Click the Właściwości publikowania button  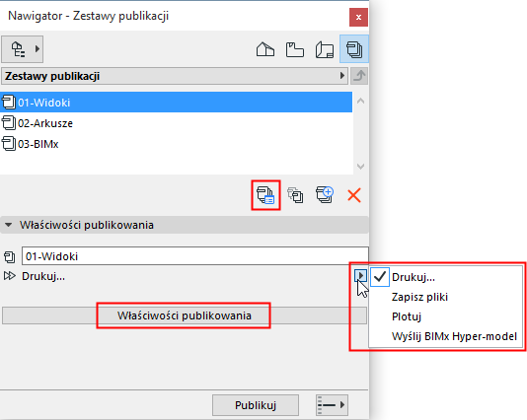click(x=185, y=315)
